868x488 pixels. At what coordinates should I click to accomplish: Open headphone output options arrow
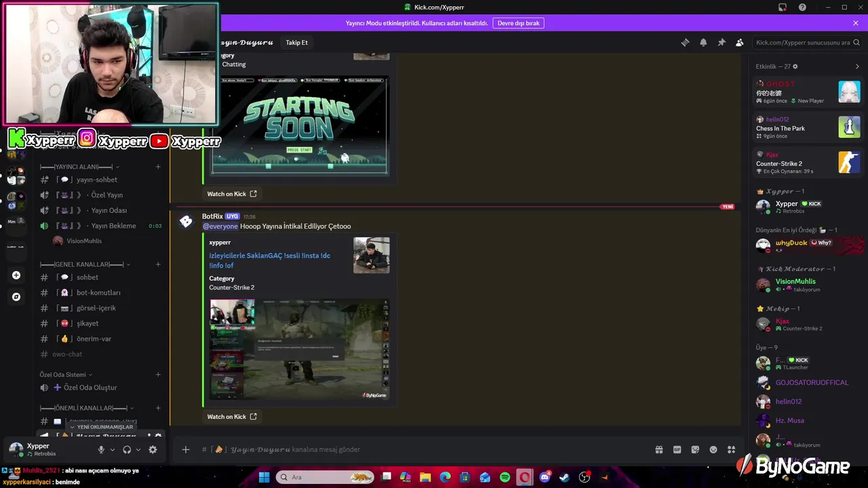point(138,449)
